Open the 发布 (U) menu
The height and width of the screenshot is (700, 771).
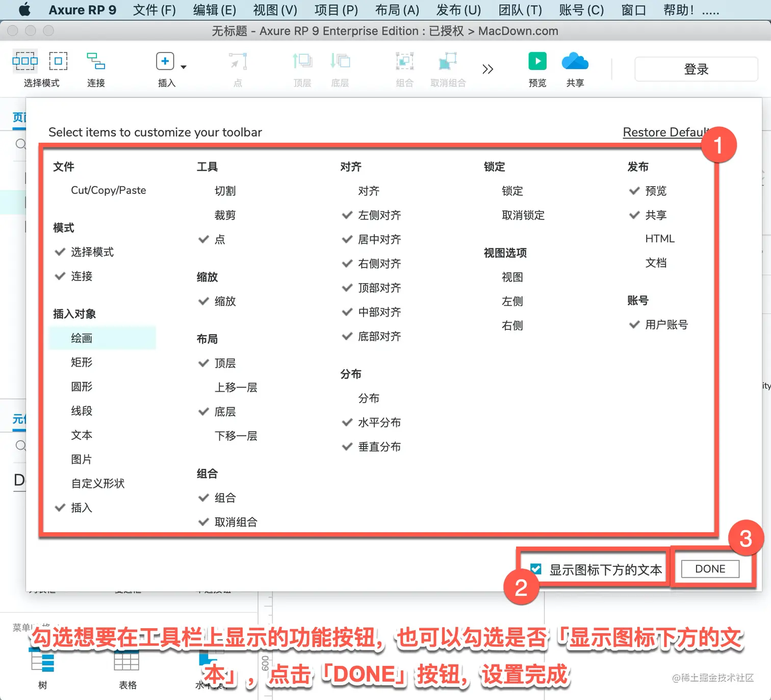pos(458,10)
